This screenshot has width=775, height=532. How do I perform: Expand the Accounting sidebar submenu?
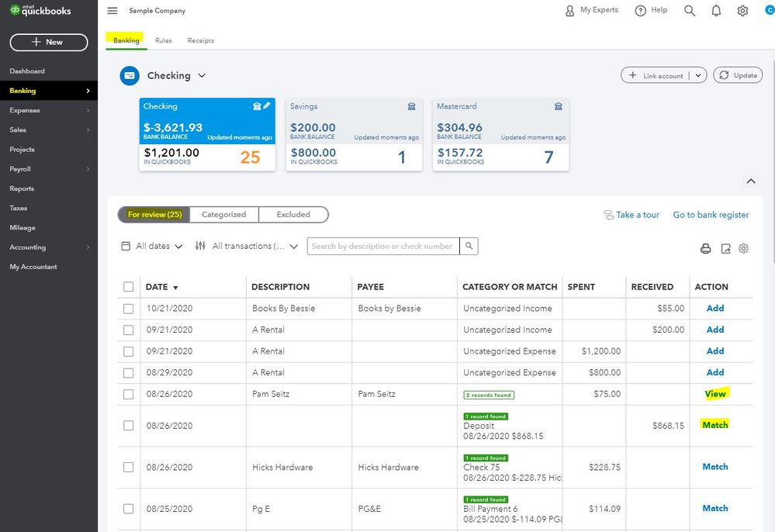tap(88, 247)
